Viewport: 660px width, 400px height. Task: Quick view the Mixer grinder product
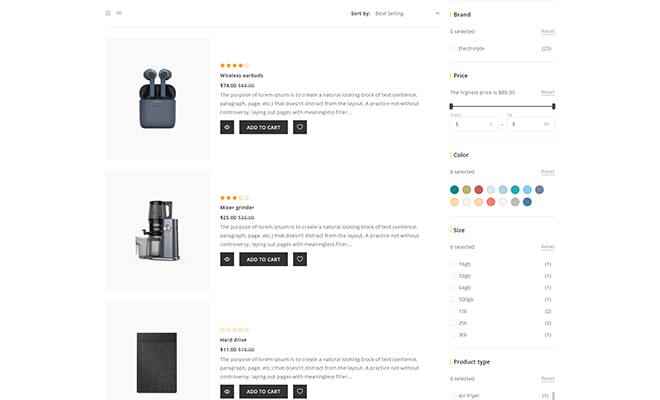coord(227,259)
